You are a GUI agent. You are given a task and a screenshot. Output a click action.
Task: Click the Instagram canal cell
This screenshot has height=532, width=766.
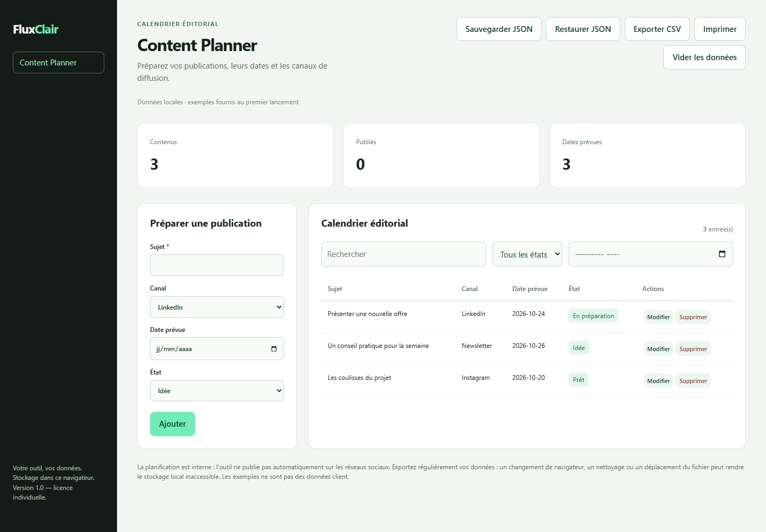476,378
